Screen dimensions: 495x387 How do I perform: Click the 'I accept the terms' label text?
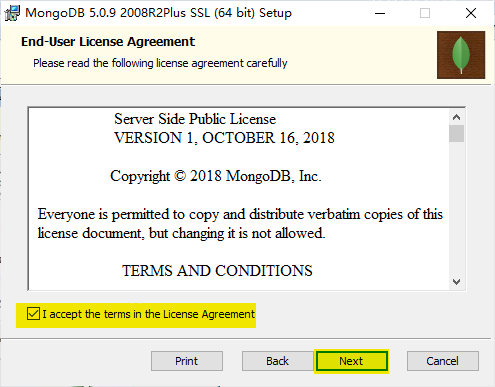(148, 314)
